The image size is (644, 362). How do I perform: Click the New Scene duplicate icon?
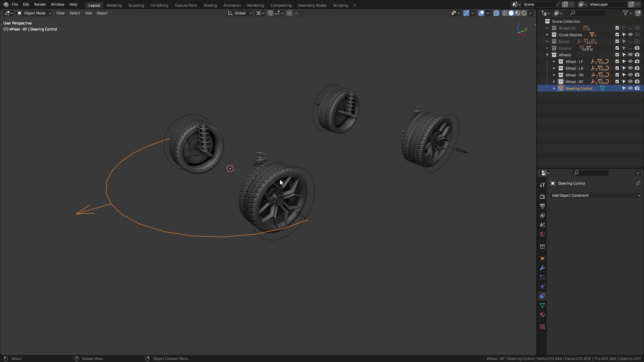coord(565,4)
